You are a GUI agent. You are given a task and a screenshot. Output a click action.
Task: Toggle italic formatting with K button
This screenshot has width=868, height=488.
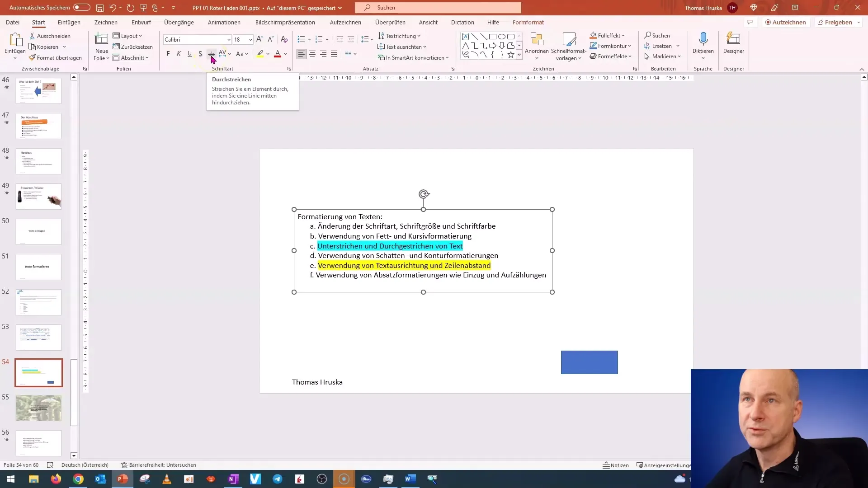[x=179, y=54]
